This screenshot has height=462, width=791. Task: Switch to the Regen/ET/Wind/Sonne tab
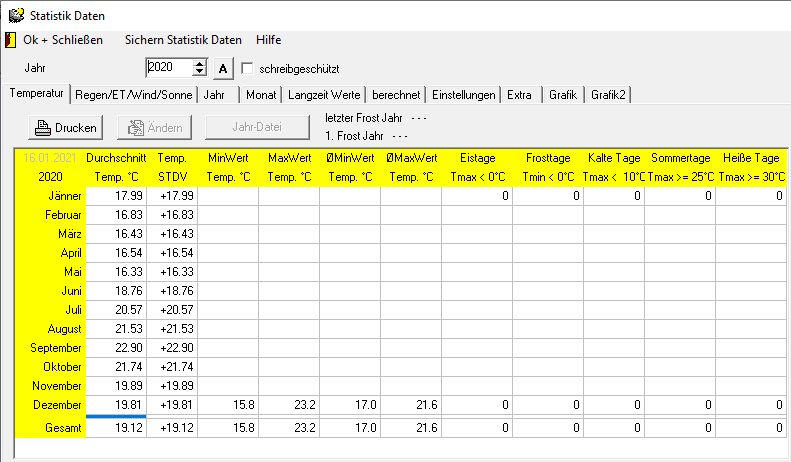point(134,95)
